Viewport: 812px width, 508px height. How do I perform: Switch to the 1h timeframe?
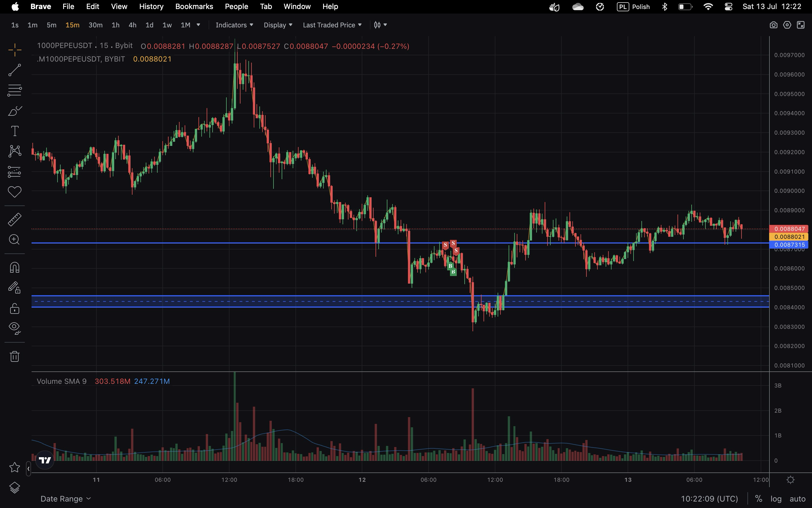click(115, 25)
